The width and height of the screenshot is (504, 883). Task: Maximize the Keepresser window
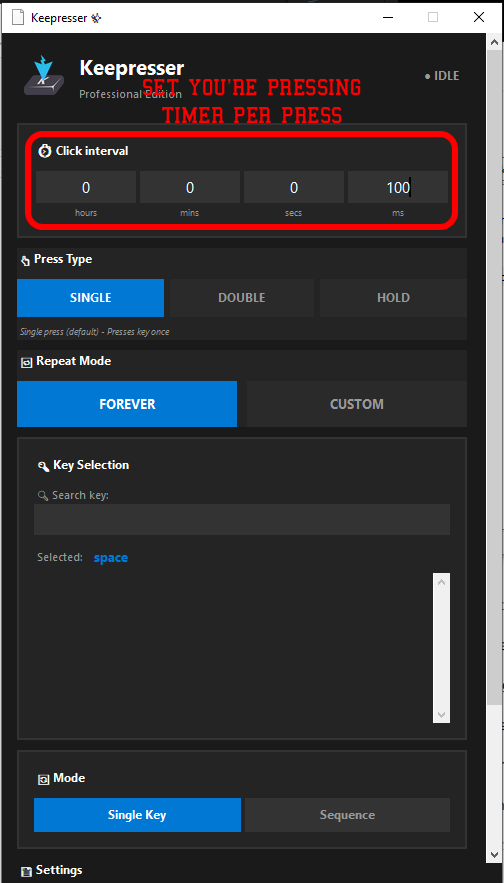pyautogui.click(x=433, y=17)
